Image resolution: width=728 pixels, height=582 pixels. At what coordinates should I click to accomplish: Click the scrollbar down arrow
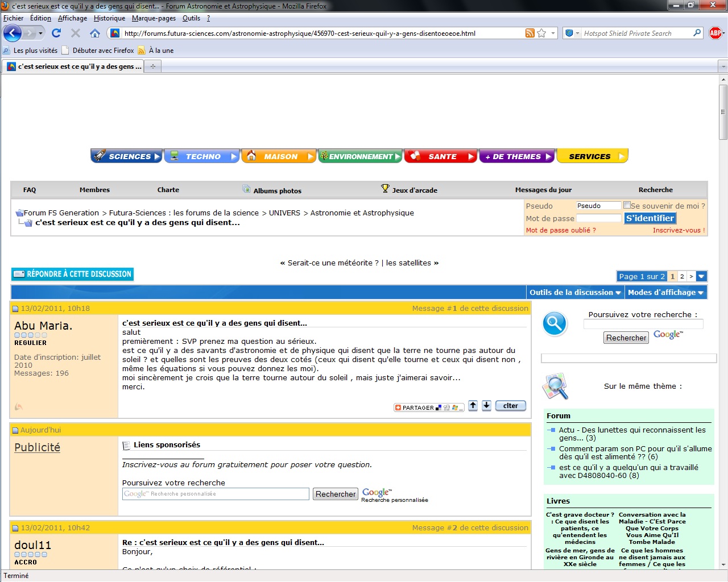tap(723, 565)
